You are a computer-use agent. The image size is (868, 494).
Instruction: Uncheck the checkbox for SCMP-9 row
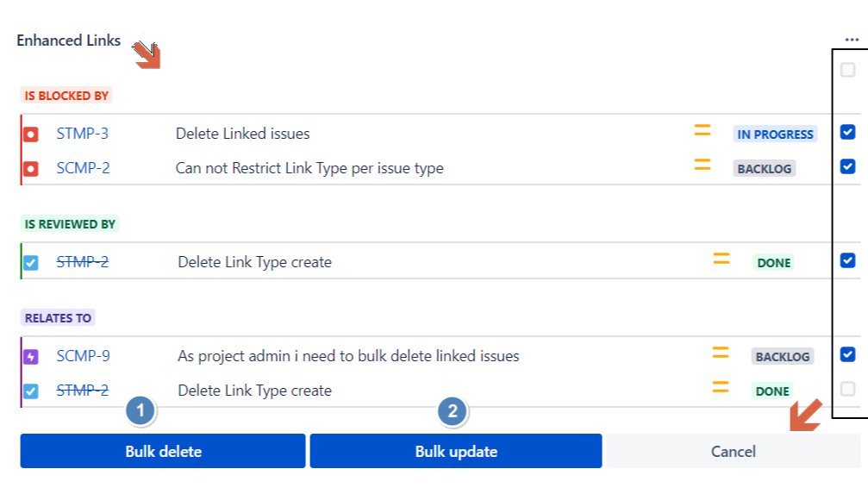(x=848, y=354)
